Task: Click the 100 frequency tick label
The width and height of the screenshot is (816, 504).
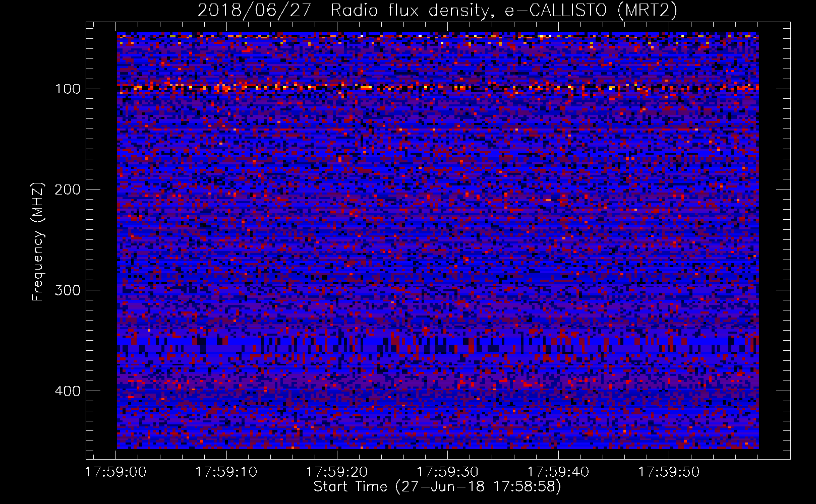Action: click(68, 89)
